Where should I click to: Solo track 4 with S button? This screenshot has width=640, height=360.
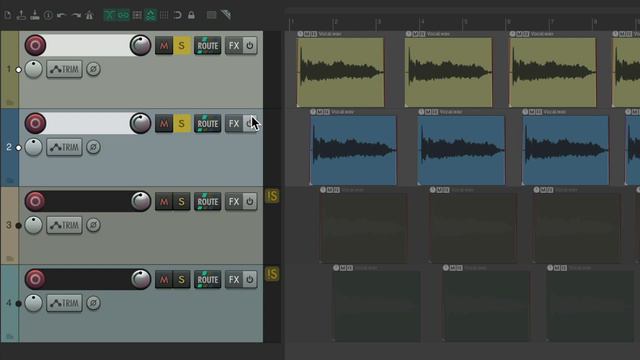click(x=182, y=280)
